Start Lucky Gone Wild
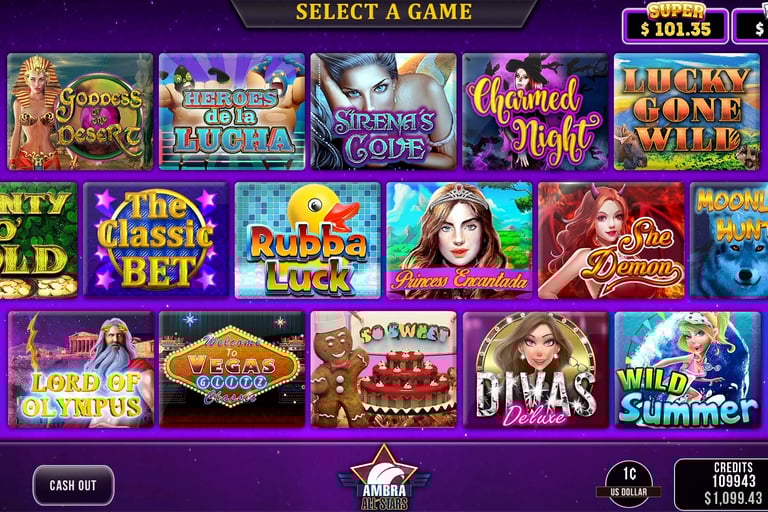 [687, 112]
